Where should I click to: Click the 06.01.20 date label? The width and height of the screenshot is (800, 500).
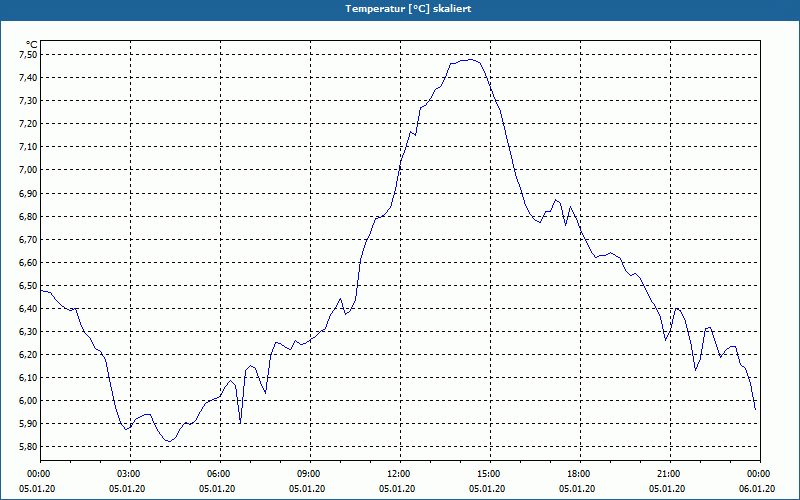(x=757, y=489)
